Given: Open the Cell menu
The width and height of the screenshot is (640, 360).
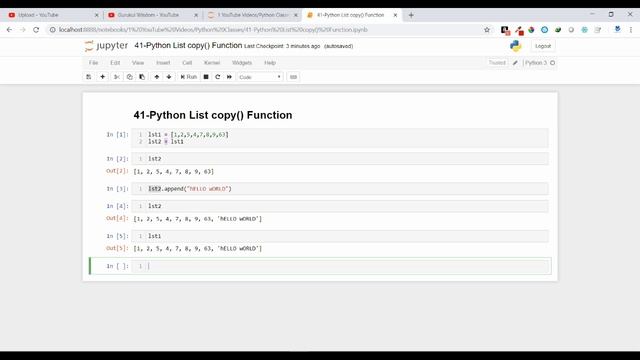Looking at the screenshot, I should point(187,63).
